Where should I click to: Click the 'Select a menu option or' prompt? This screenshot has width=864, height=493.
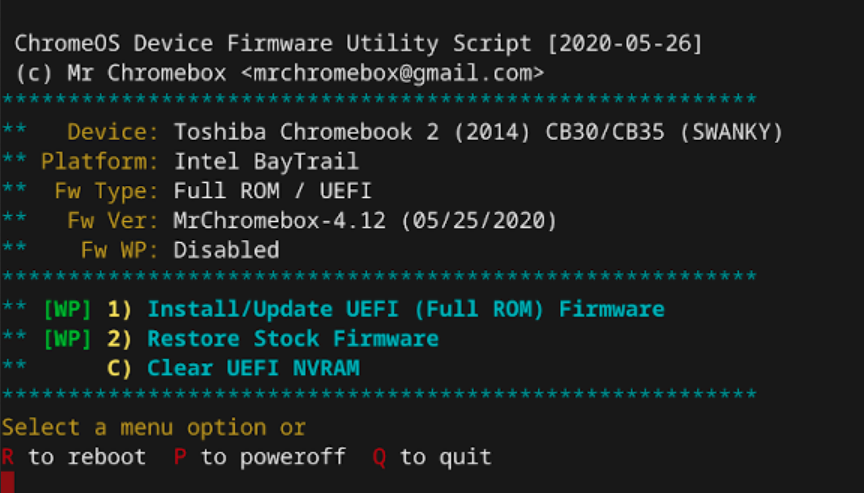[154, 428]
